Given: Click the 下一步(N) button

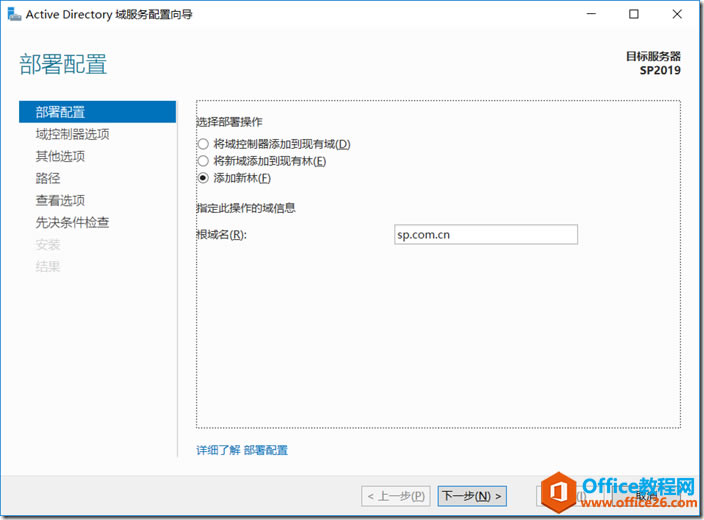Looking at the screenshot, I should (472, 496).
